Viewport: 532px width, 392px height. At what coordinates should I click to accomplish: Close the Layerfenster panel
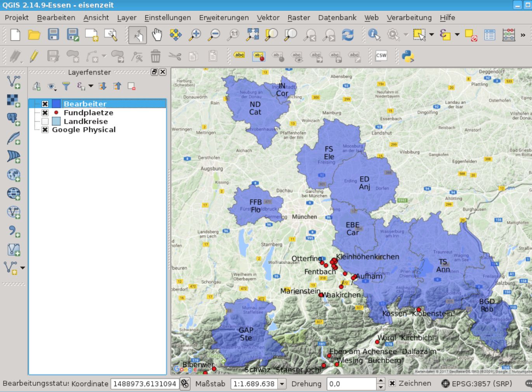163,72
